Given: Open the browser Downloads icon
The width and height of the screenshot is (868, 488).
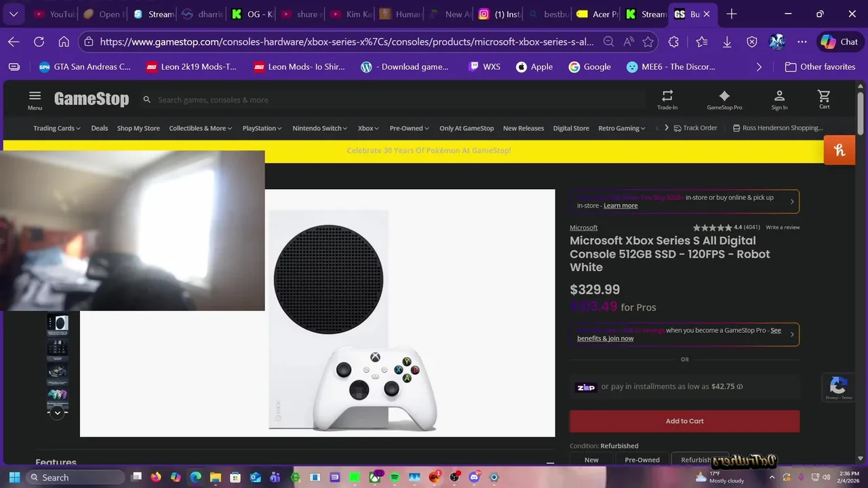Looking at the screenshot, I should (x=726, y=42).
